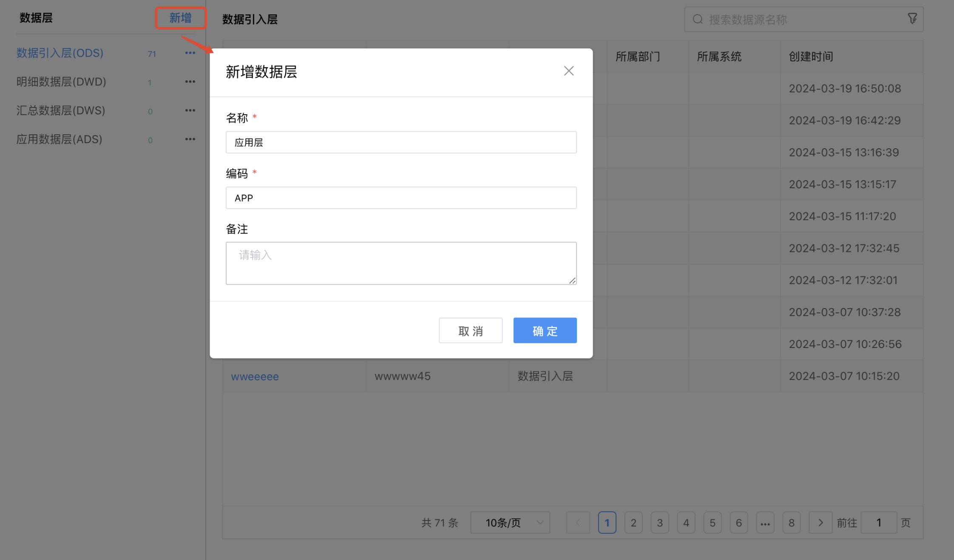Viewport: 954px width, 560px height.
Task: Open the wweeeee data source link
Action: coord(255,376)
